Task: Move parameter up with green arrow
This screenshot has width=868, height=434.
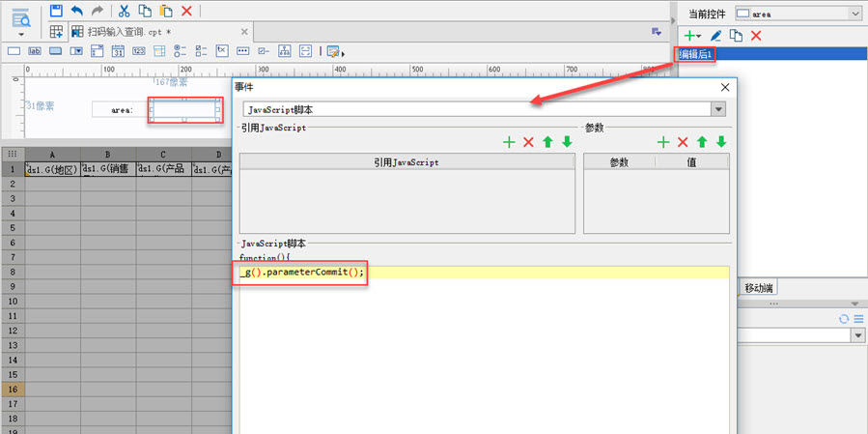Action: (702, 142)
